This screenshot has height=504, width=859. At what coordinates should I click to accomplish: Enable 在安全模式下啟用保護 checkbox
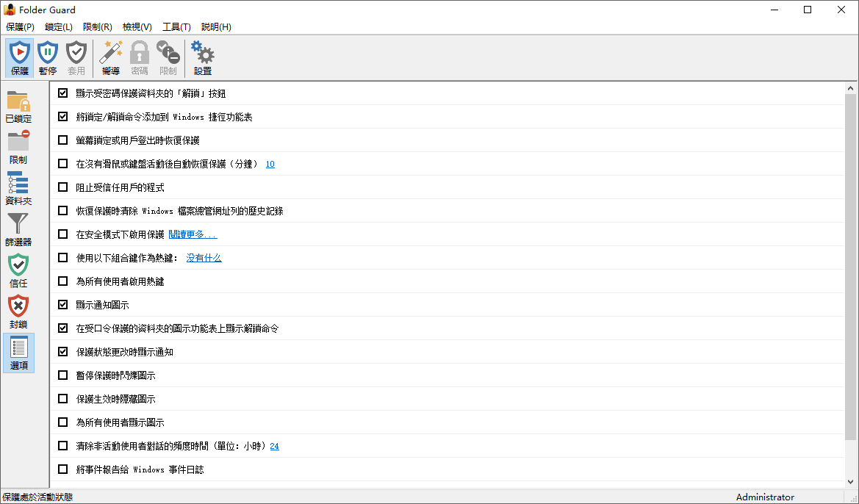[63, 234]
